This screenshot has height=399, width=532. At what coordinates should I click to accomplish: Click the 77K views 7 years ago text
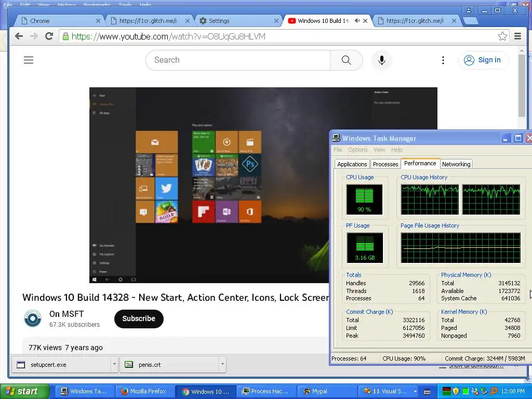[65, 348]
